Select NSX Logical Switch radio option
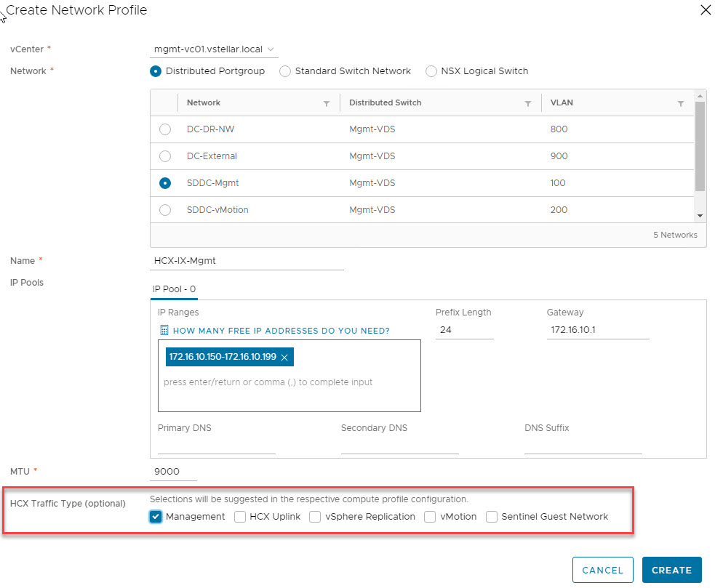The image size is (715, 588). click(432, 71)
